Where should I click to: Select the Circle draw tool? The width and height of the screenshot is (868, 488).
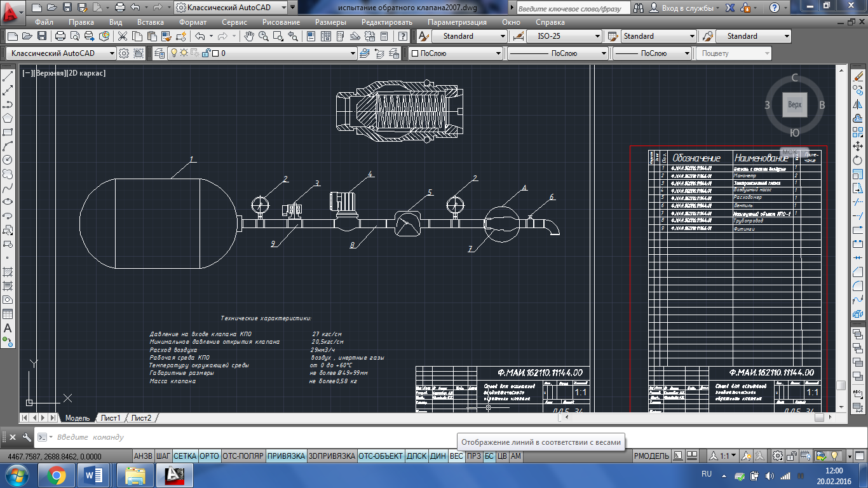pyautogui.click(x=8, y=160)
